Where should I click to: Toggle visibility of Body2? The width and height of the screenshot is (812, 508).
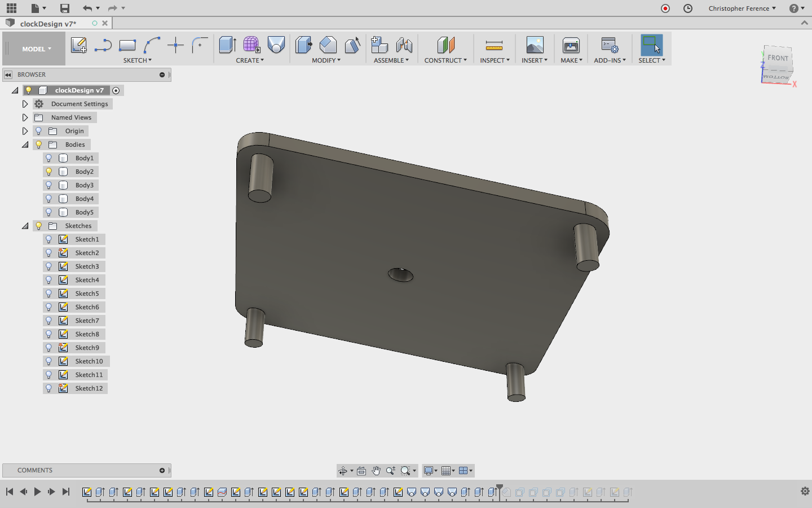[x=49, y=172]
